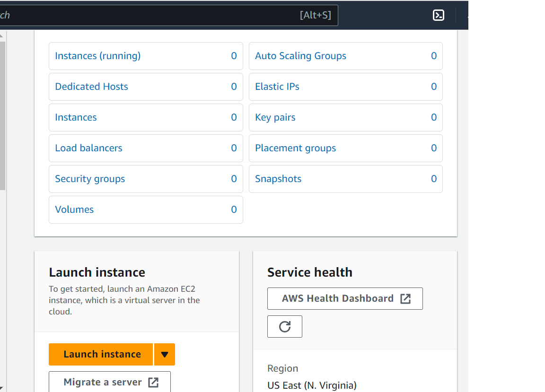Viewport: 545px width, 392px height.
Task: Go to Security groups
Action: (x=90, y=179)
